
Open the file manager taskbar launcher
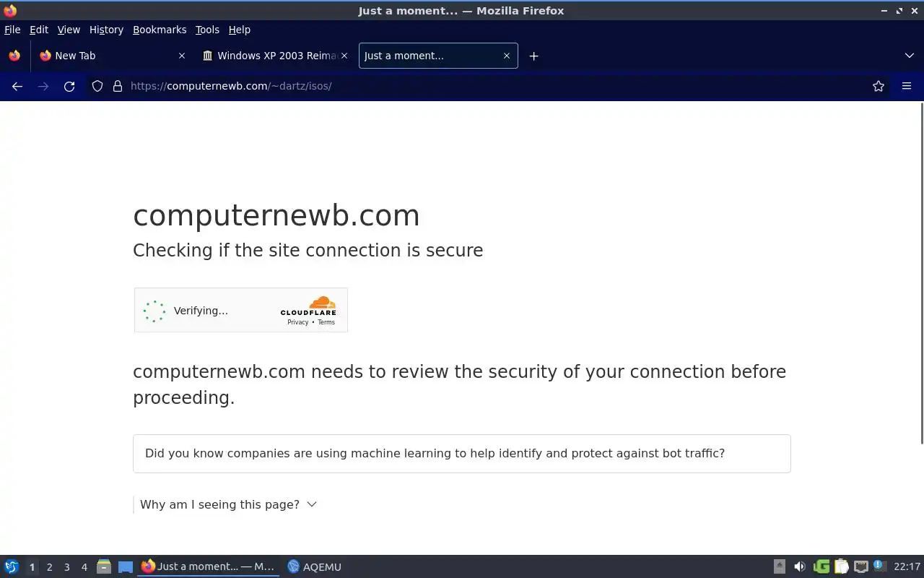click(104, 567)
